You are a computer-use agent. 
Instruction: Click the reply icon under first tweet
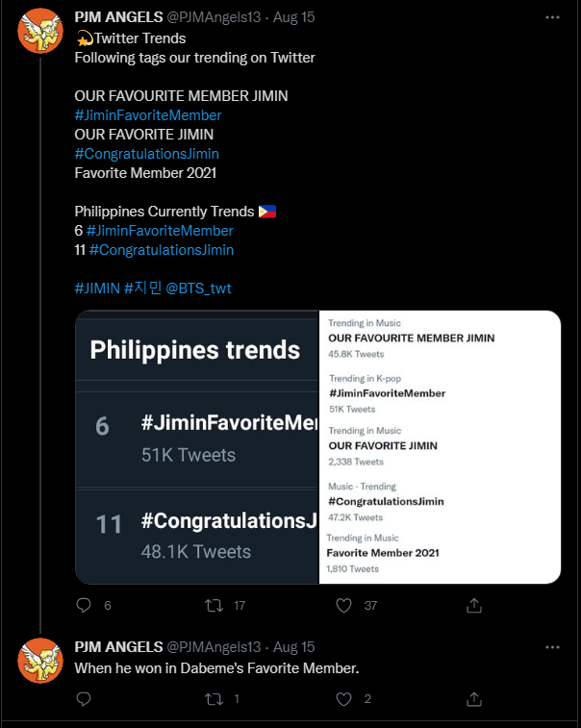(x=84, y=605)
